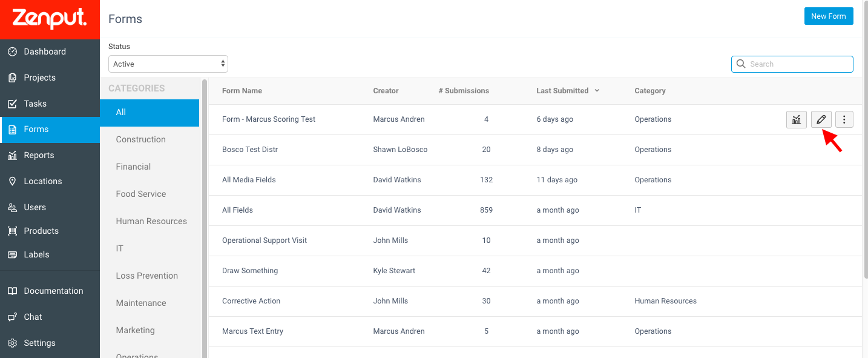This screenshot has height=358, width=868.
Task: Open the Dashboard sidebar item
Action: [x=50, y=51]
